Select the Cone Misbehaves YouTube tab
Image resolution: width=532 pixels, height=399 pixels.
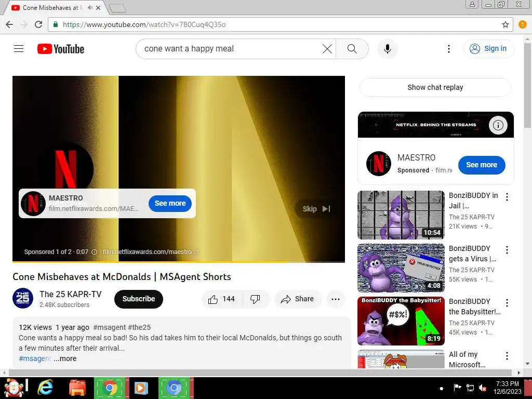tap(51, 7)
